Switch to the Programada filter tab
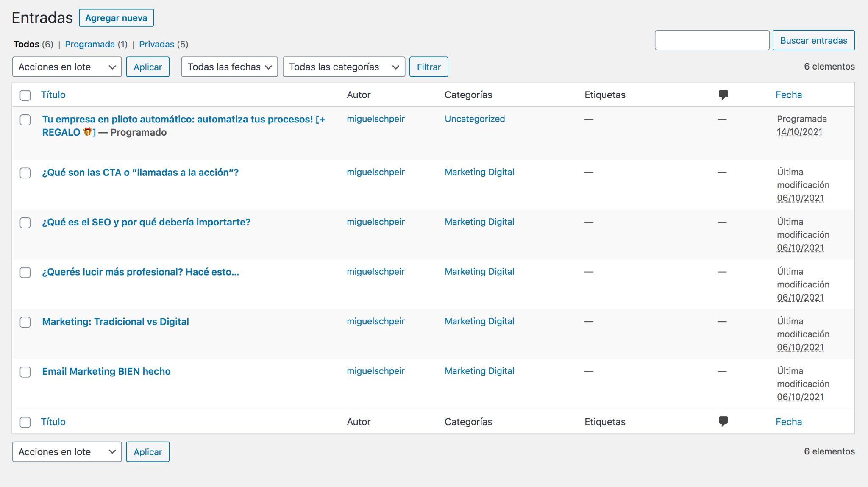868x487 pixels. (90, 45)
